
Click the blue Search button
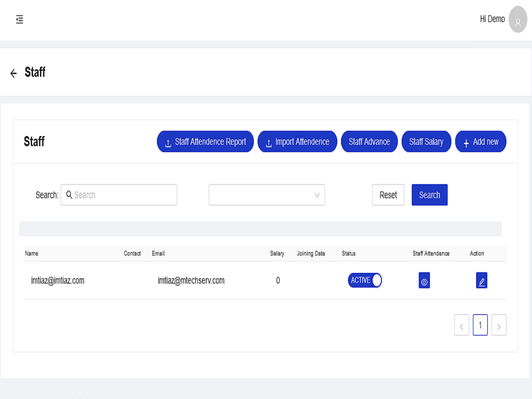[429, 195]
